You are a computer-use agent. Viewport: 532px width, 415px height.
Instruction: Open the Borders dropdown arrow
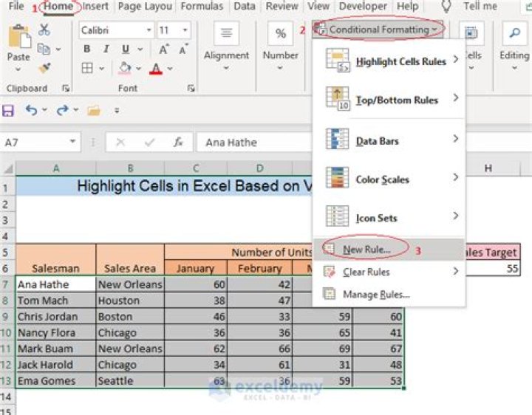point(101,69)
